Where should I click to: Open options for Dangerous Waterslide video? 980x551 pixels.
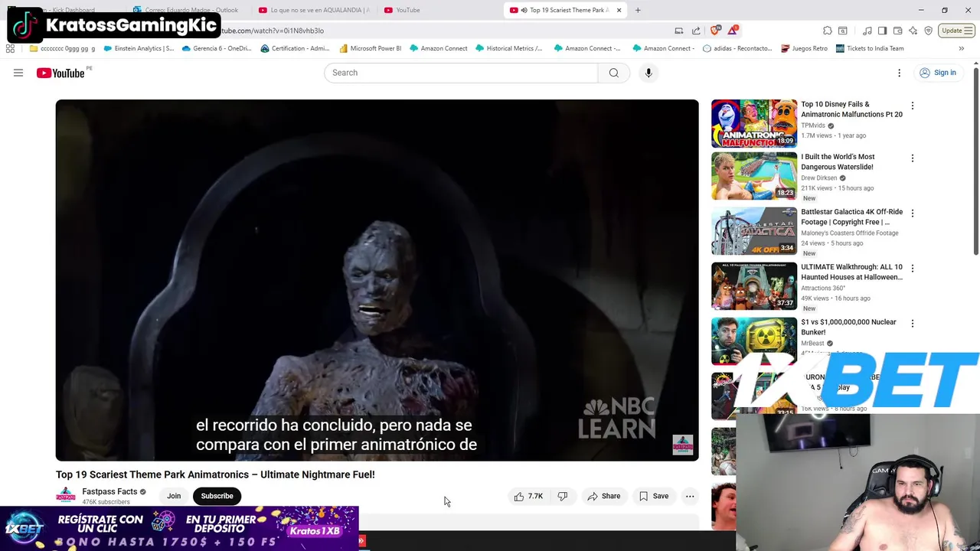click(912, 158)
